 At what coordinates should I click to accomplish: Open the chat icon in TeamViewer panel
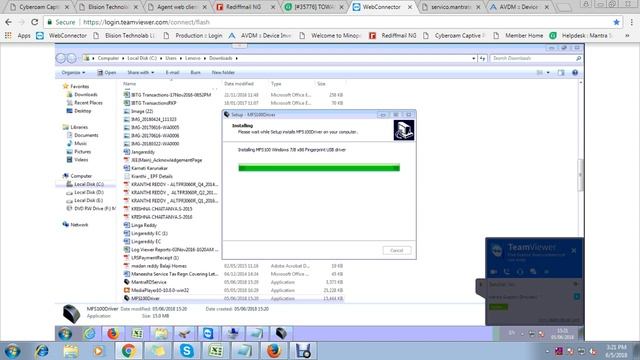point(533,271)
